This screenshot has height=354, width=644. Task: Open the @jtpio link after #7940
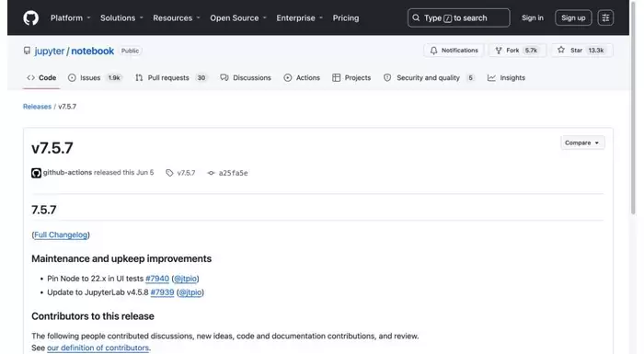pyautogui.click(x=185, y=279)
